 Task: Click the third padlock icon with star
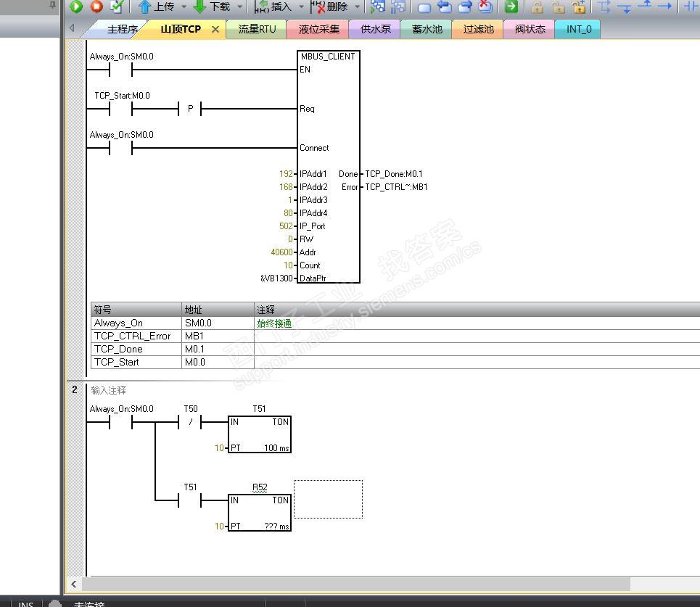[579, 7]
